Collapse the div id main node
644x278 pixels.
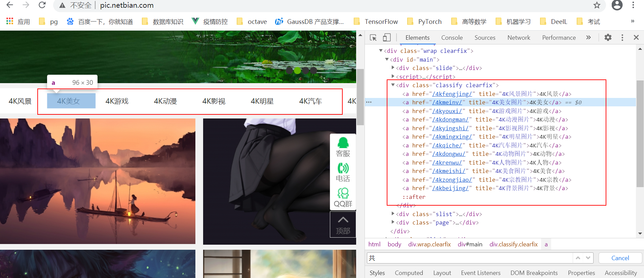(x=387, y=59)
